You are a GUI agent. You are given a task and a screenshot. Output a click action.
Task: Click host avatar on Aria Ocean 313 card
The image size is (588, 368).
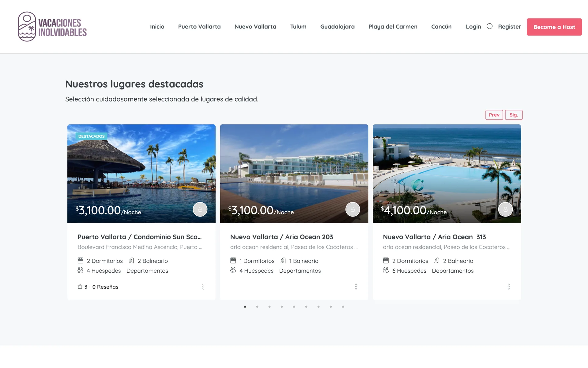click(506, 209)
